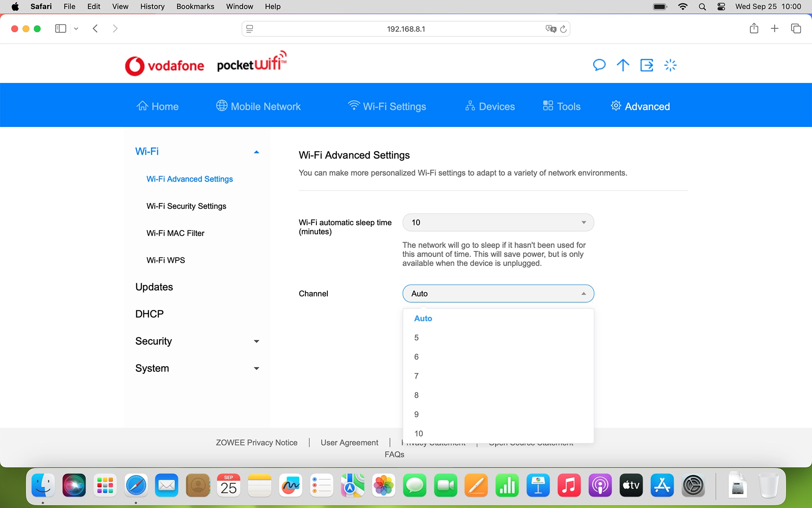Open the Home tab
Screen dimensions: 812x508
(x=157, y=106)
